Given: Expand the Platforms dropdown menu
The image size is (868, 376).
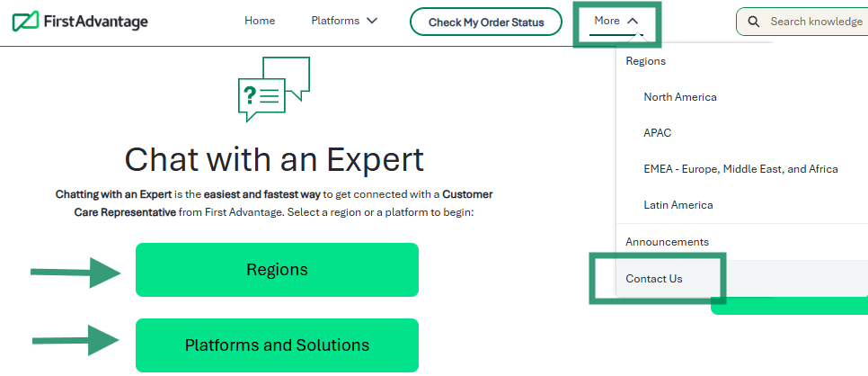Looking at the screenshot, I should (344, 21).
